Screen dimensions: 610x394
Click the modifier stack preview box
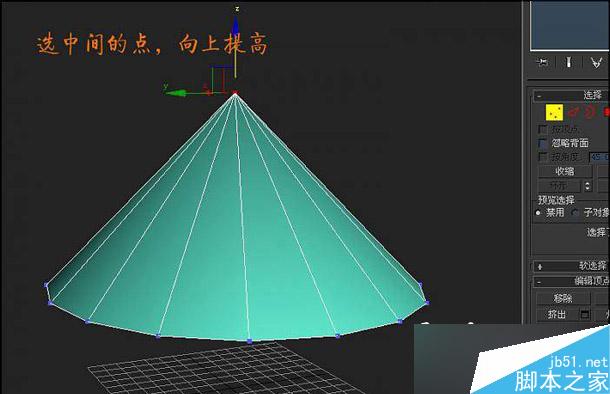pos(570,25)
